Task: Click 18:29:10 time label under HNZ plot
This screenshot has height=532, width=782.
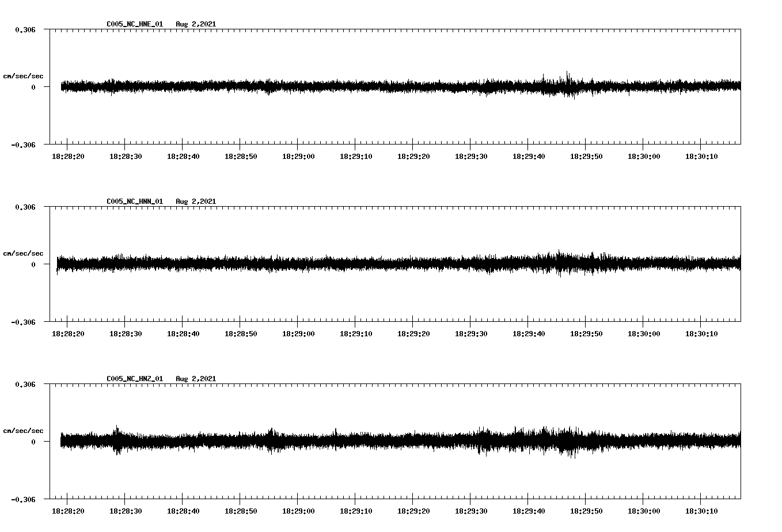Action: [356, 511]
